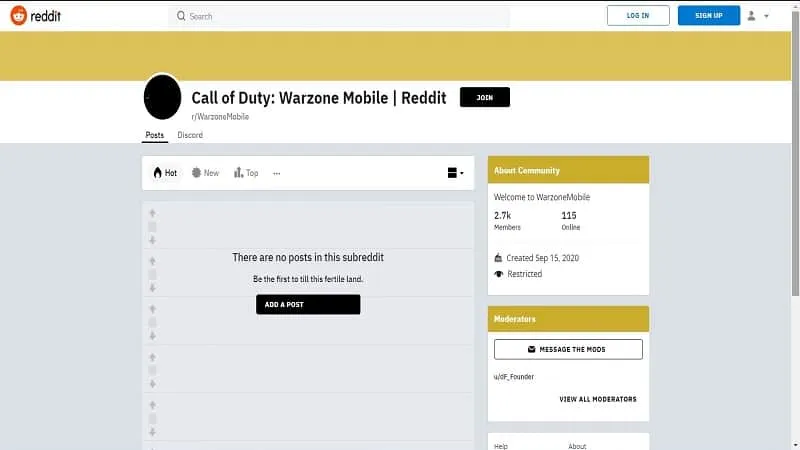The width and height of the screenshot is (800, 450).
Task: Click the black subreddit avatar
Action: click(162, 97)
